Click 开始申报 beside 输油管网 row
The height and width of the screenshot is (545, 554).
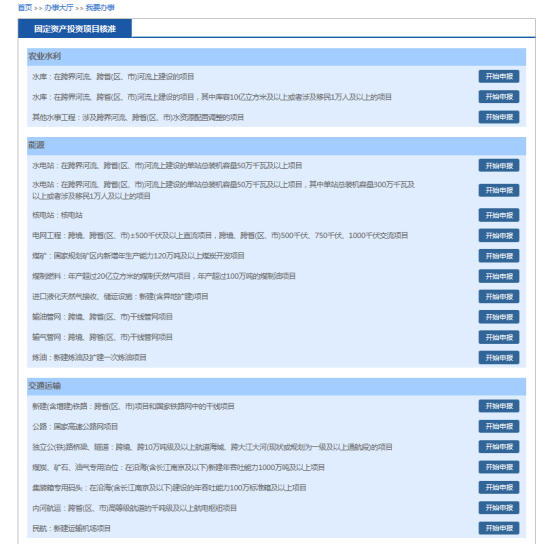pos(499,317)
